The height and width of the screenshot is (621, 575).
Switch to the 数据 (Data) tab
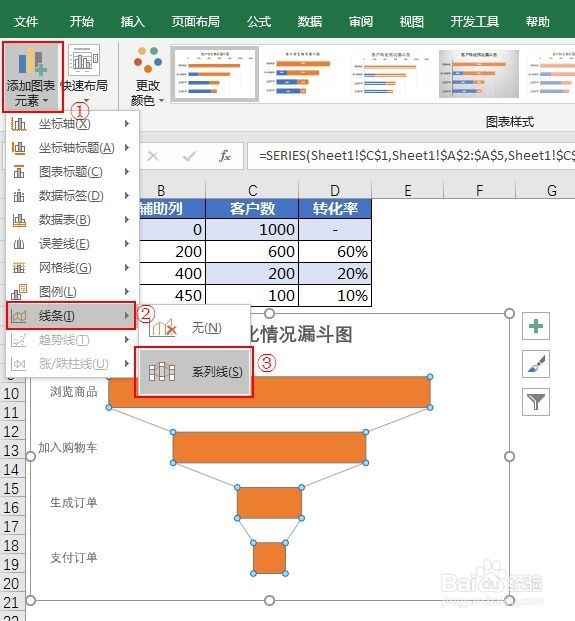click(x=310, y=21)
